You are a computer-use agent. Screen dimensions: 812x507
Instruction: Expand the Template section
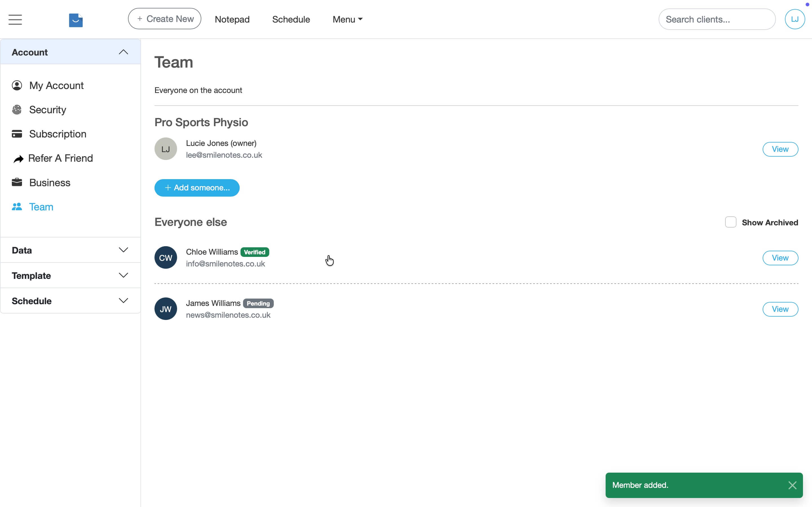coord(123,275)
